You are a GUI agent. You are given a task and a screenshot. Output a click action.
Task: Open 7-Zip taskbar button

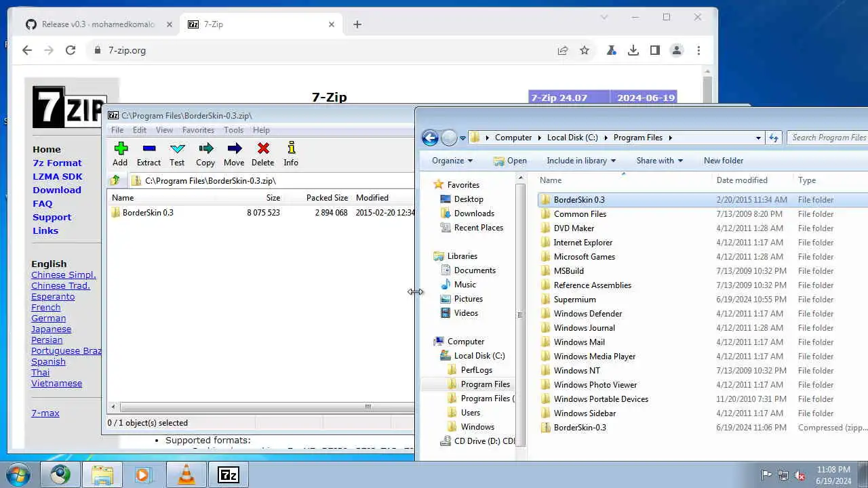click(228, 475)
